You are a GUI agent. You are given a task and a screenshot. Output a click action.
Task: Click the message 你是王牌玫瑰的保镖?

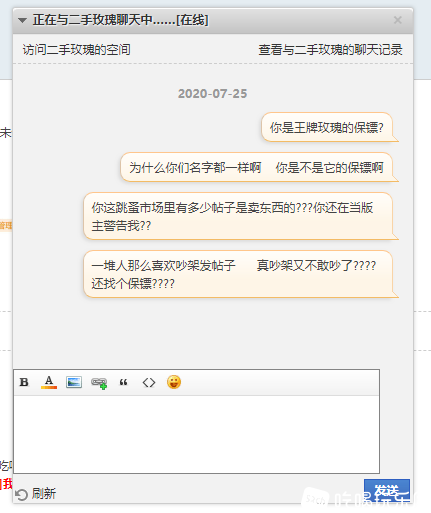click(x=327, y=127)
